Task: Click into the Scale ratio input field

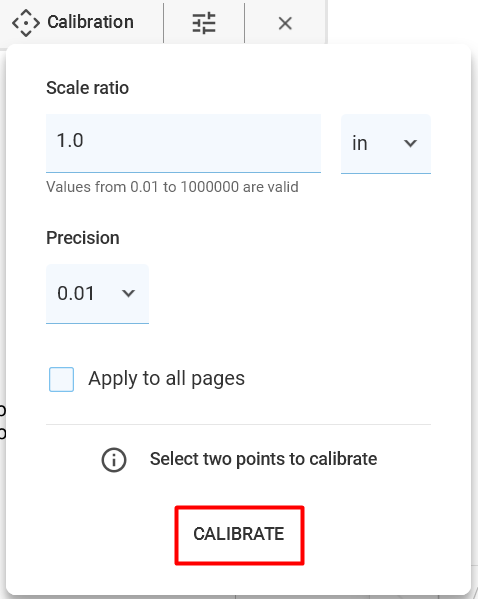Action: pos(183,143)
